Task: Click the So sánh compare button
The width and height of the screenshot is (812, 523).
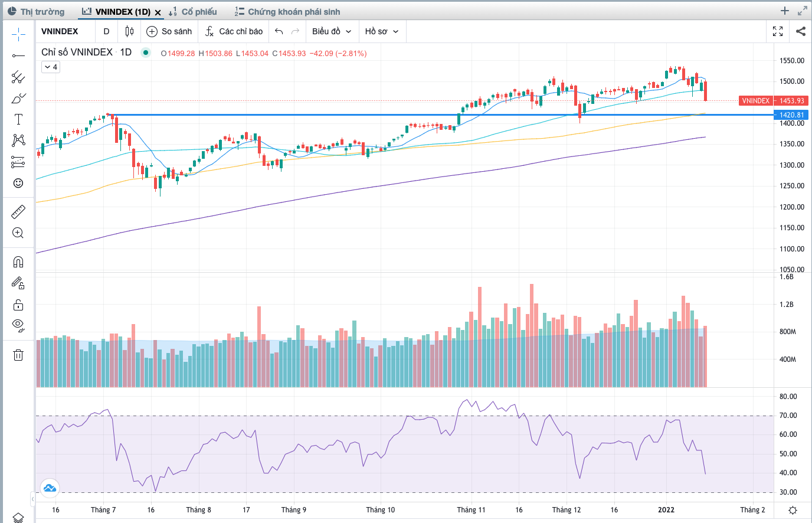Action: [x=169, y=31]
